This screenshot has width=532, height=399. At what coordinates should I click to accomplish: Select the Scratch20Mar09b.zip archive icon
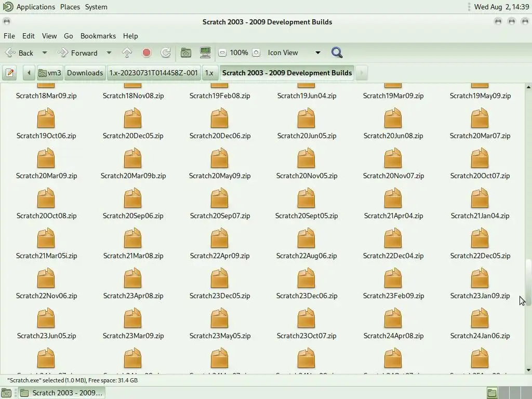click(x=132, y=158)
